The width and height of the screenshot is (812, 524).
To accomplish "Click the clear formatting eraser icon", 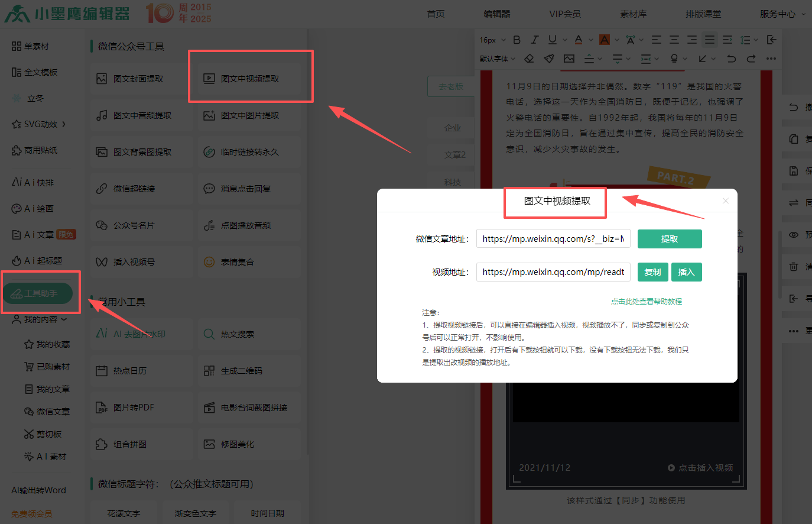I will pyautogui.click(x=529, y=59).
